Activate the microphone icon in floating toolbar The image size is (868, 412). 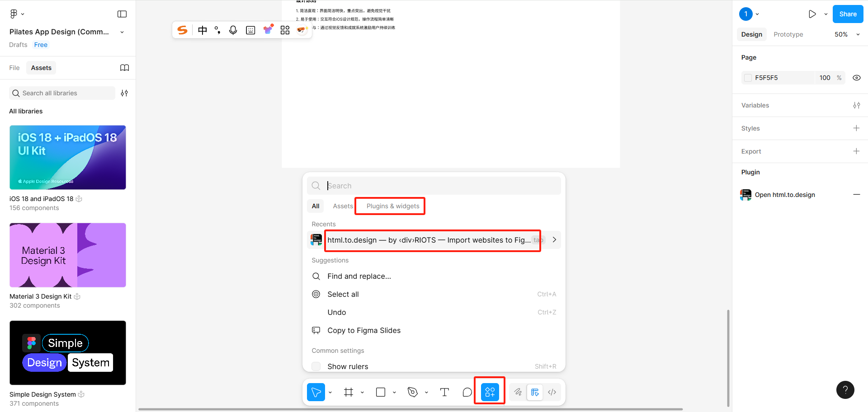pyautogui.click(x=233, y=30)
